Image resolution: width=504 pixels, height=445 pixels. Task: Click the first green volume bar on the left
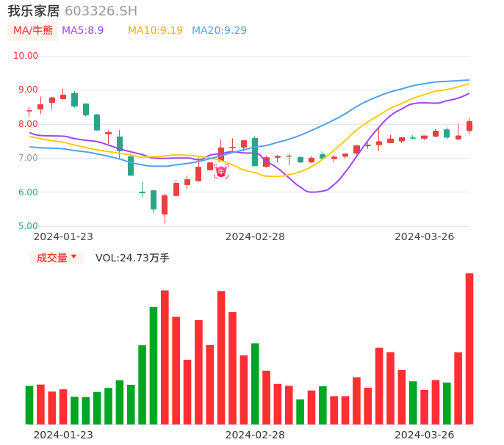(x=29, y=405)
